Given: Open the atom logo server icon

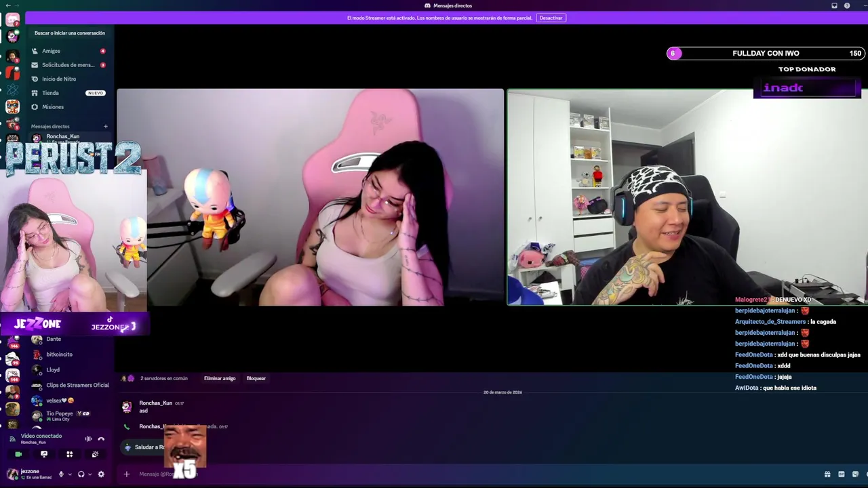Looking at the screenshot, I should point(12,89).
